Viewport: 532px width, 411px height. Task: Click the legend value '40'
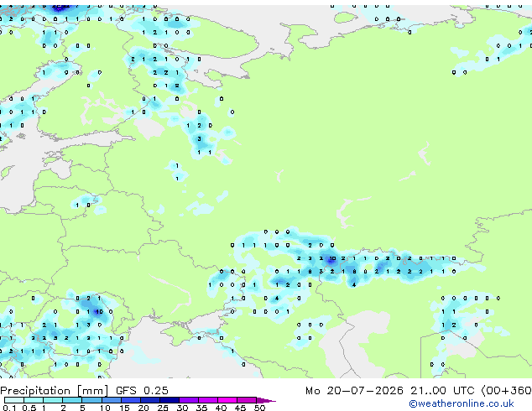[221, 408]
